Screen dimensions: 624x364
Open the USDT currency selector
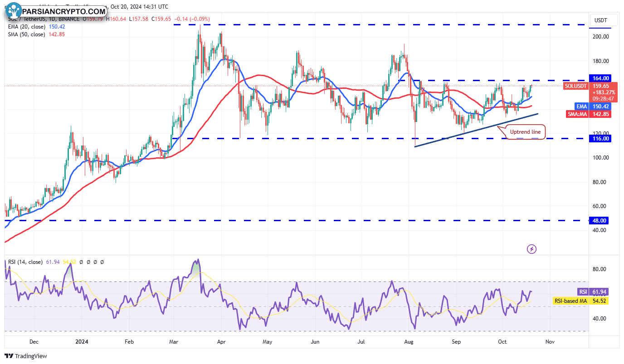604,20
